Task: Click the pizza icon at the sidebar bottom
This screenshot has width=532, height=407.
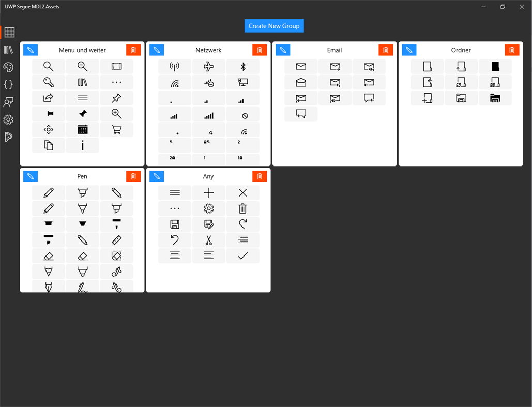Action: tap(9, 137)
